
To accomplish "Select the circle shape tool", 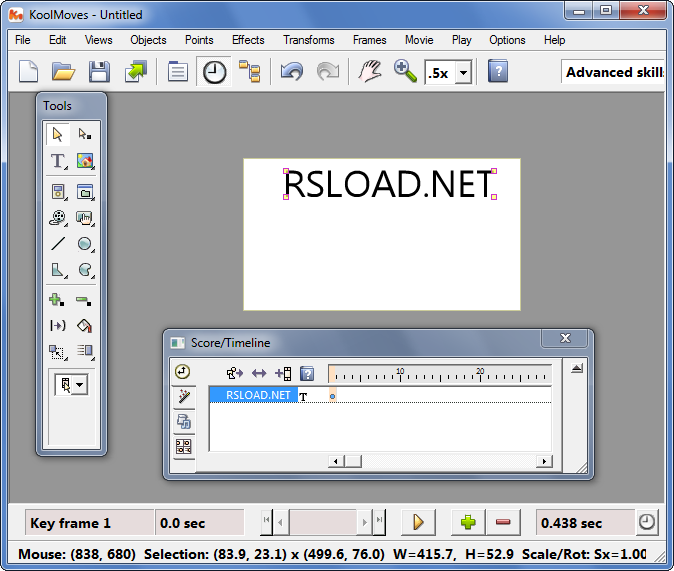I will [85, 244].
